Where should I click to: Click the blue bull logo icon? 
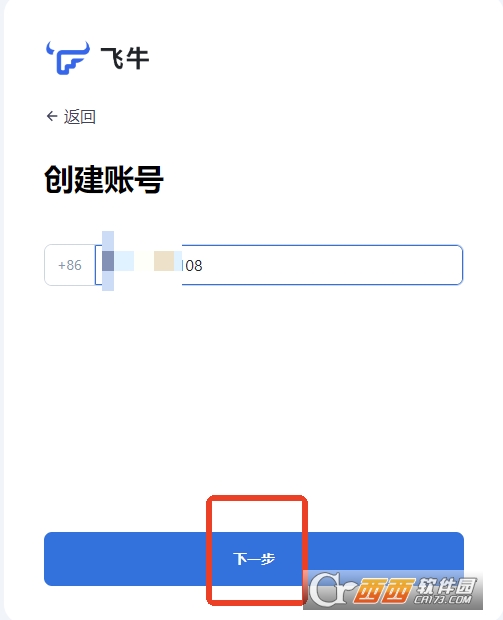pos(68,58)
